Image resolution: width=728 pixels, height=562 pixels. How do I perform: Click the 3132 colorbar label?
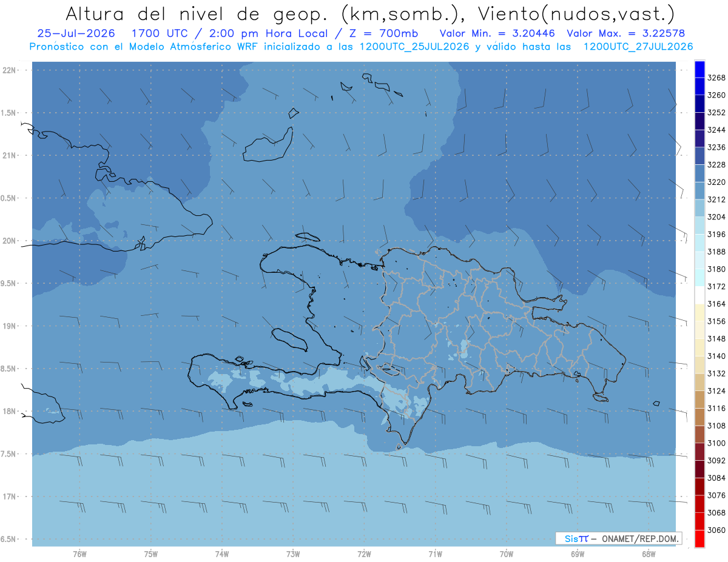(716, 373)
